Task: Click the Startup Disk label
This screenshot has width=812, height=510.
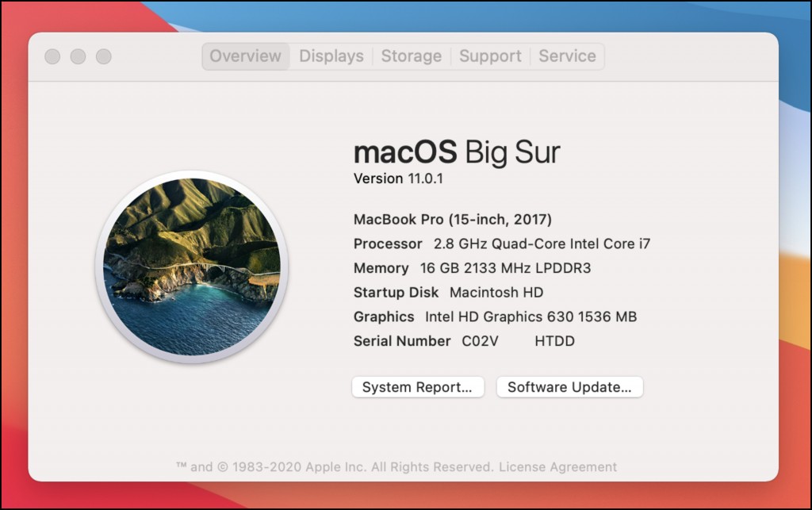Action: tap(396, 293)
